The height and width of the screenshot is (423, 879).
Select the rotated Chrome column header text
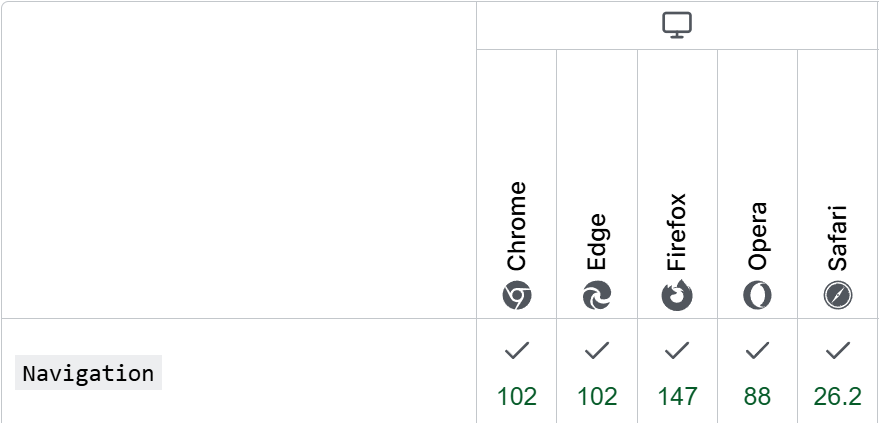tap(517, 227)
